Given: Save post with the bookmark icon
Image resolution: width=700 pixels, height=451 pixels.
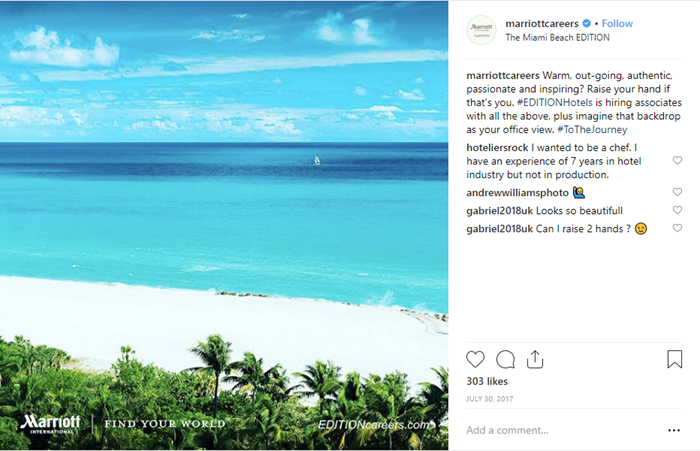Looking at the screenshot, I should click(674, 359).
